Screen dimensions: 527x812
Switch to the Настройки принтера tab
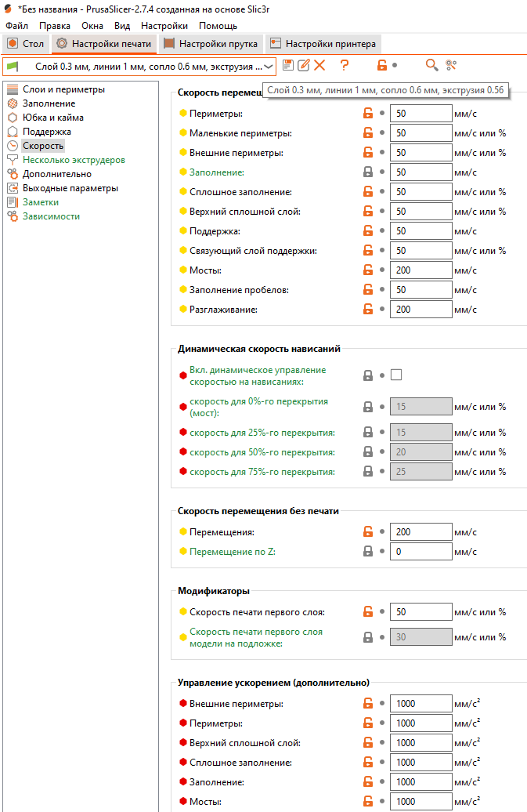[x=323, y=44]
